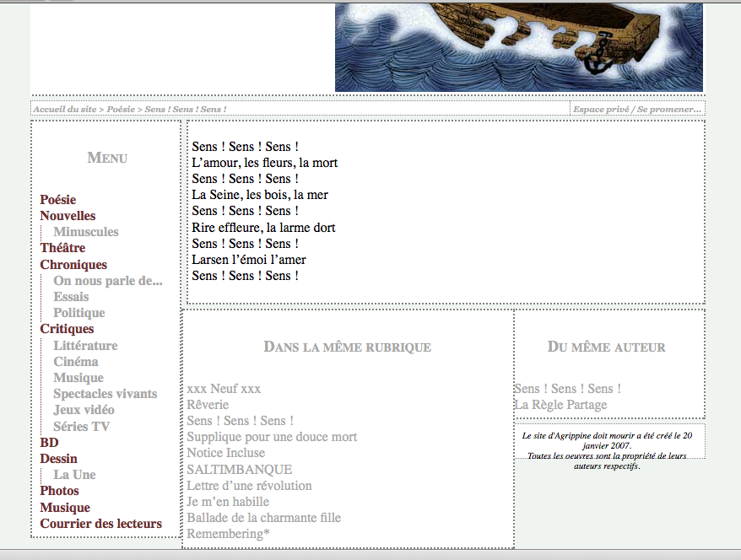Open the BD section
This screenshot has height=560, width=741.
click(x=49, y=442)
